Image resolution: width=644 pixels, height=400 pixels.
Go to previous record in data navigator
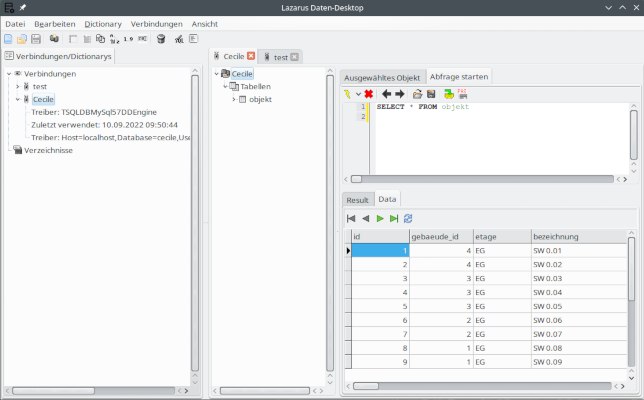pos(366,218)
